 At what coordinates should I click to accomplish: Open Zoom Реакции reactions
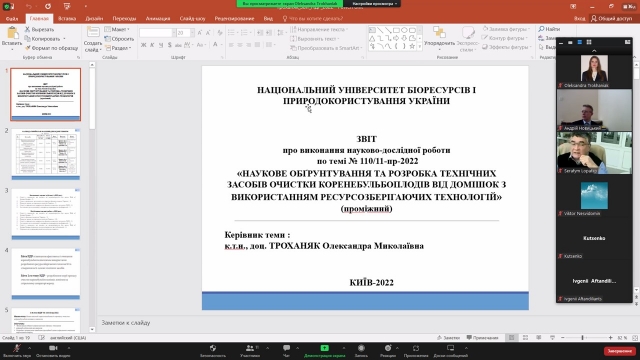[388, 350]
